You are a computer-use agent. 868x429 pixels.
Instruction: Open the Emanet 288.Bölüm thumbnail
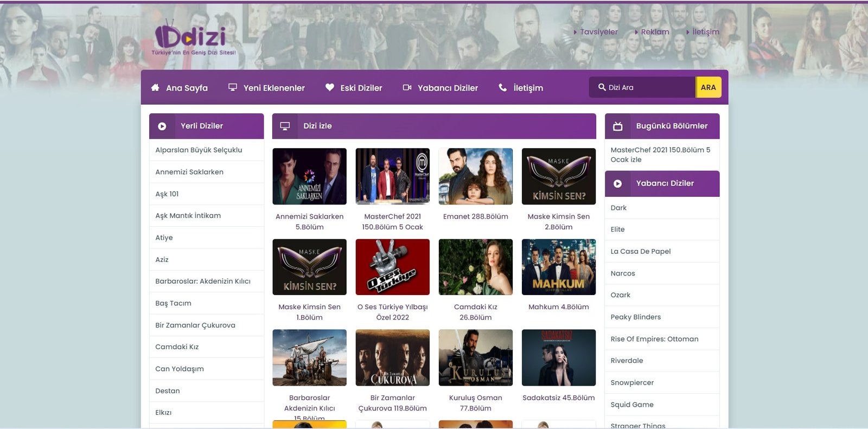tap(475, 176)
